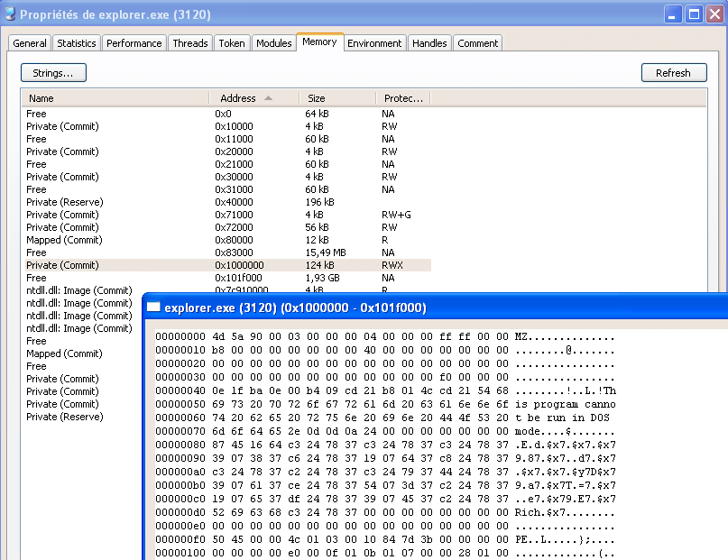
Task: Switch to the Token tab
Action: [x=232, y=43]
